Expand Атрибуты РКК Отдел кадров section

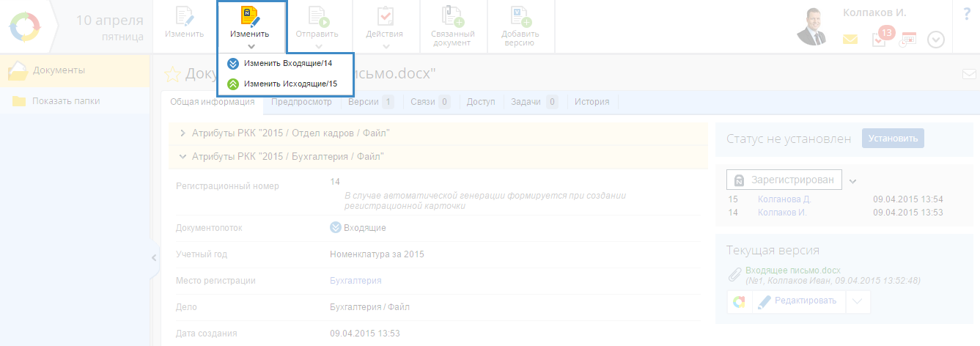pos(438,133)
